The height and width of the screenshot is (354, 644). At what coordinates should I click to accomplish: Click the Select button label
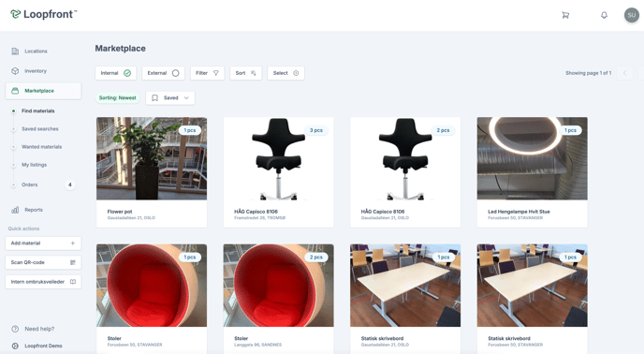[281, 73]
